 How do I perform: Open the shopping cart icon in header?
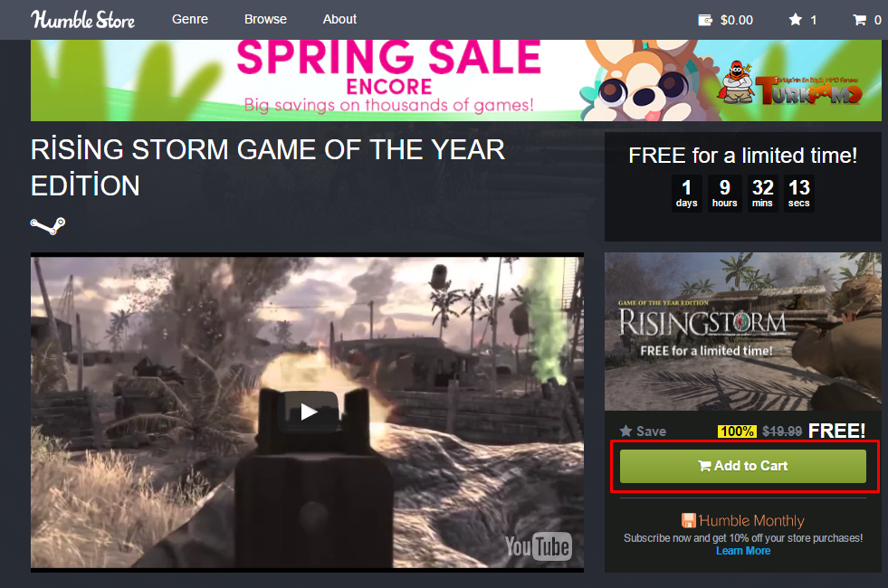coord(859,20)
